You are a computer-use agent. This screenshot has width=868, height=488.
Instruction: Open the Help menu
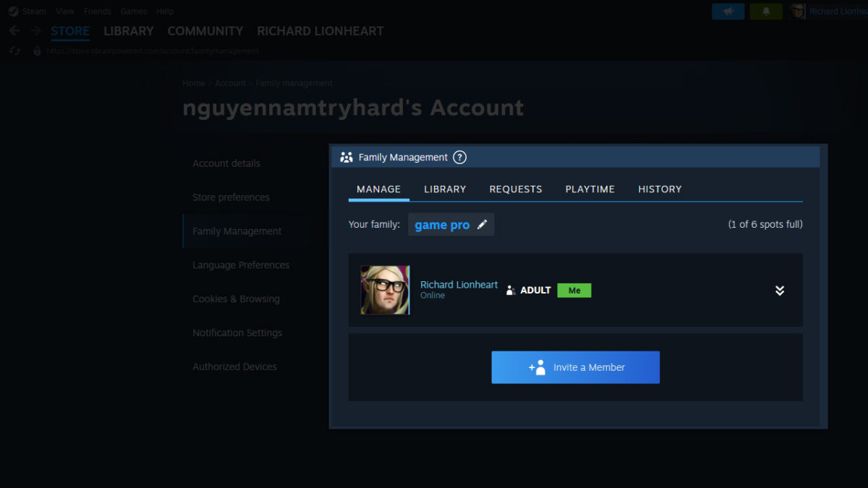165,12
